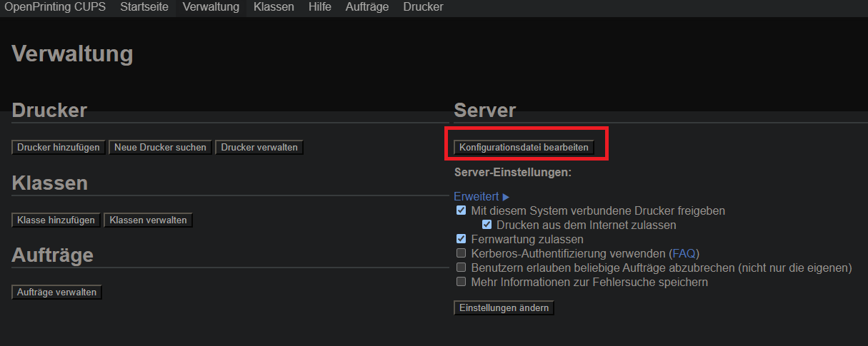Enable Mehr Informationen zur Fehlersuche speichern
This screenshot has width=868, height=346.
(x=462, y=282)
